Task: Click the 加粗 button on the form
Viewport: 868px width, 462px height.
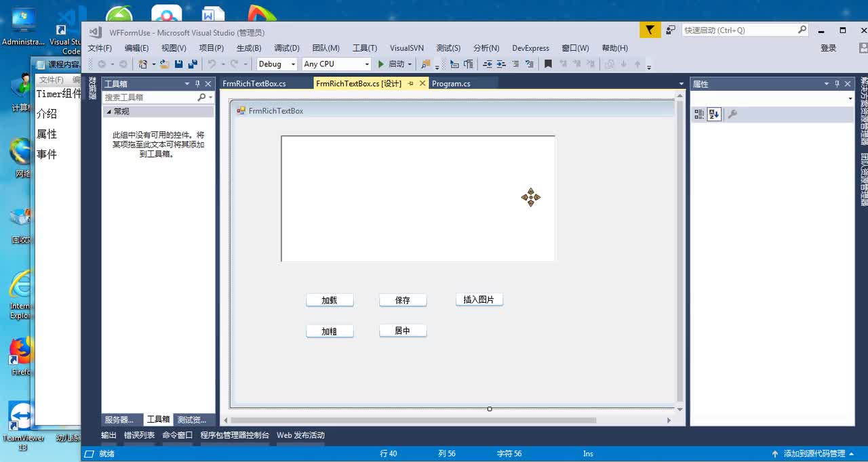Action: tap(330, 331)
